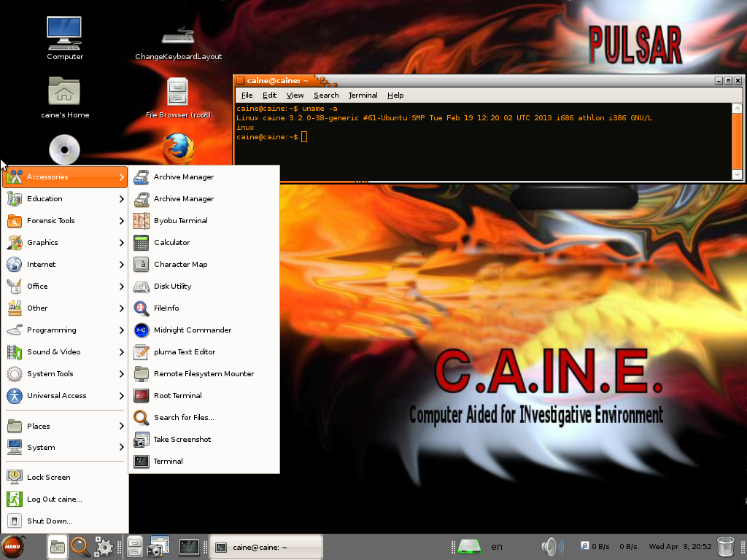Viewport: 747px width, 560px height.
Task: Open Search for Files...
Action: [204, 418]
